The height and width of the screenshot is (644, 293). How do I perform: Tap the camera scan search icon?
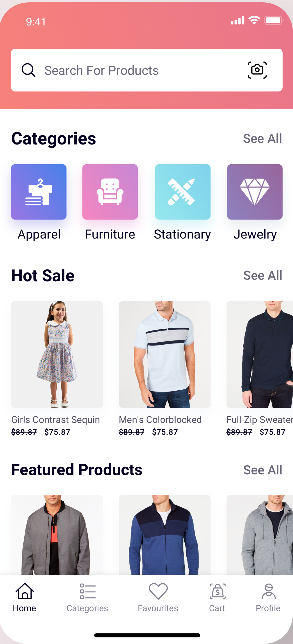(x=257, y=70)
